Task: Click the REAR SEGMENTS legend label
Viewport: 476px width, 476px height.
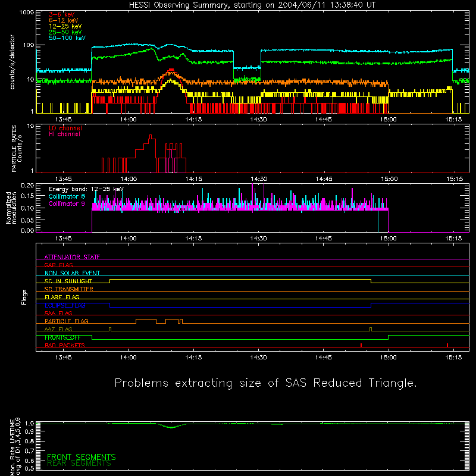Action: tap(79, 464)
